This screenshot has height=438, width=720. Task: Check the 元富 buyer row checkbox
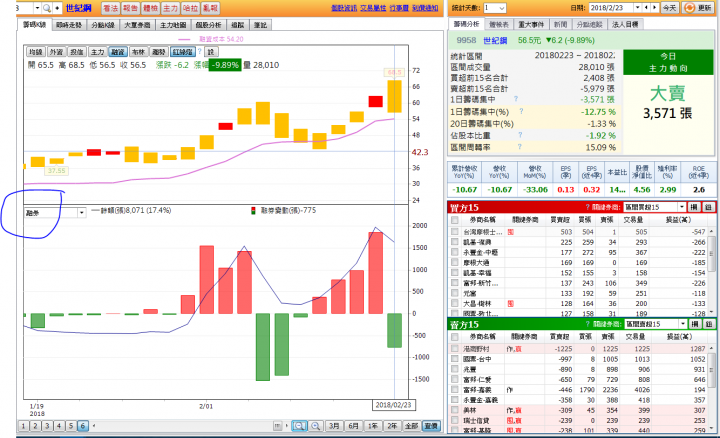coord(455,293)
